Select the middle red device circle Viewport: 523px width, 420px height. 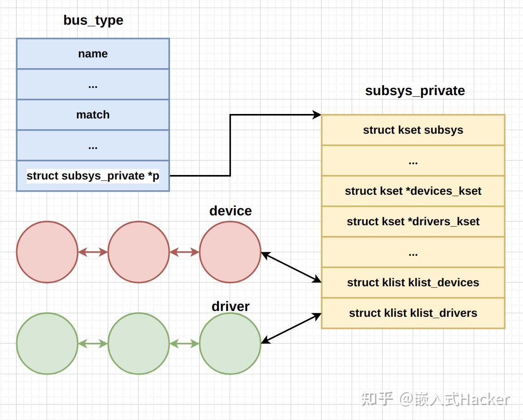[x=139, y=252]
